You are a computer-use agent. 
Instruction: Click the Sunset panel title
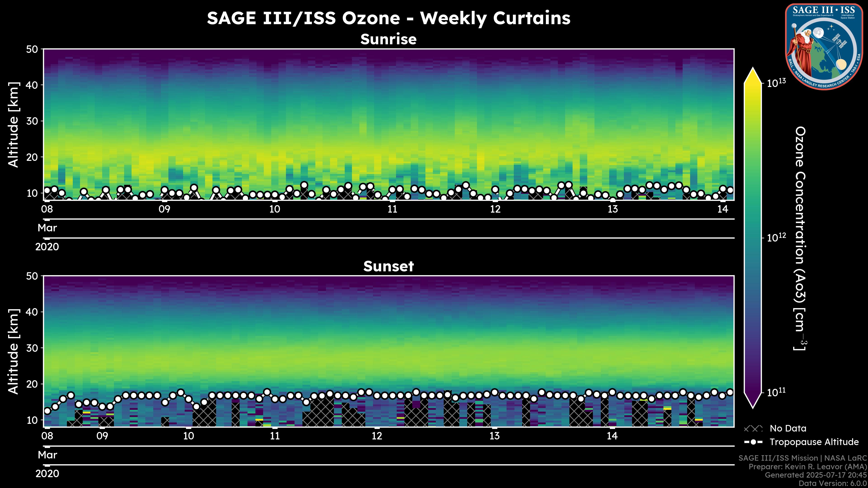pyautogui.click(x=389, y=266)
